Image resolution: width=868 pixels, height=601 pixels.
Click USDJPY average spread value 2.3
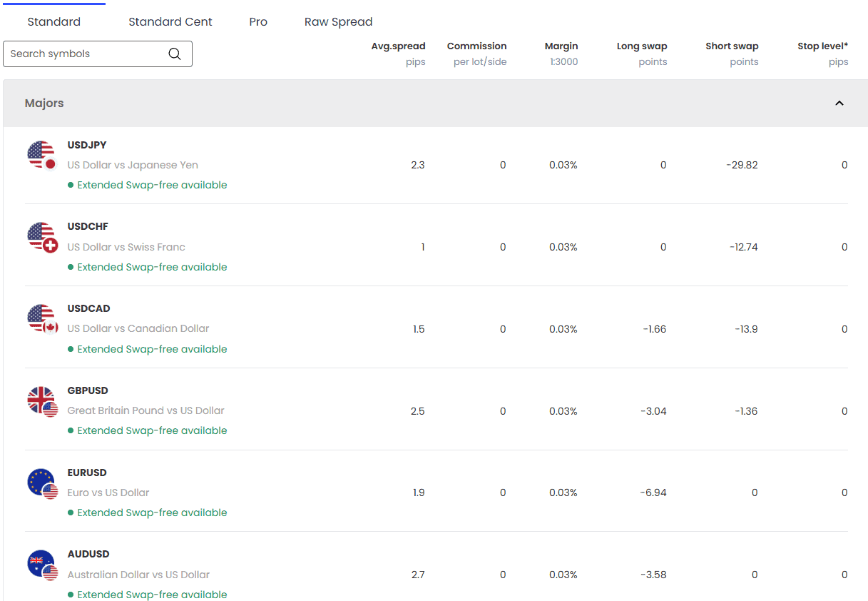[x=418, y=165]
